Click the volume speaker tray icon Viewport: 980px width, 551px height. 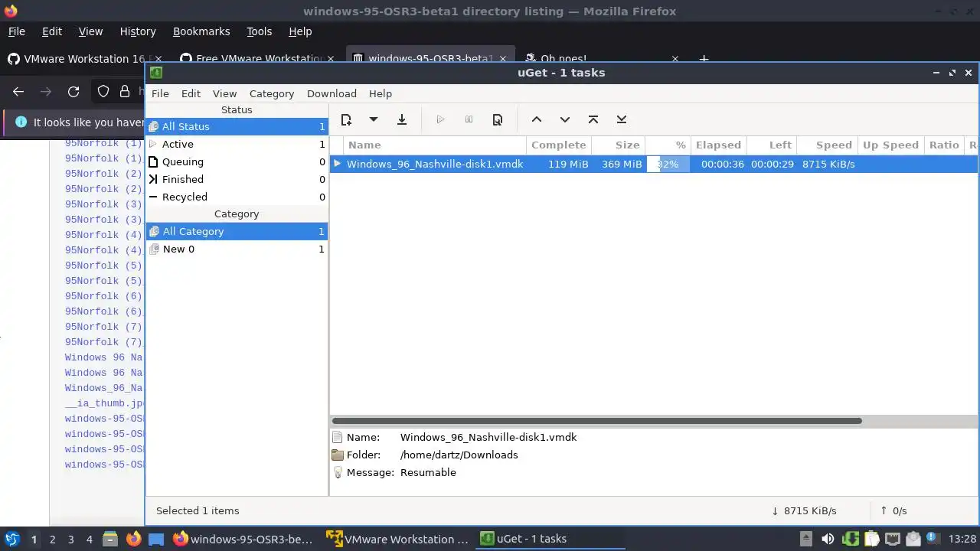(827, 539)
